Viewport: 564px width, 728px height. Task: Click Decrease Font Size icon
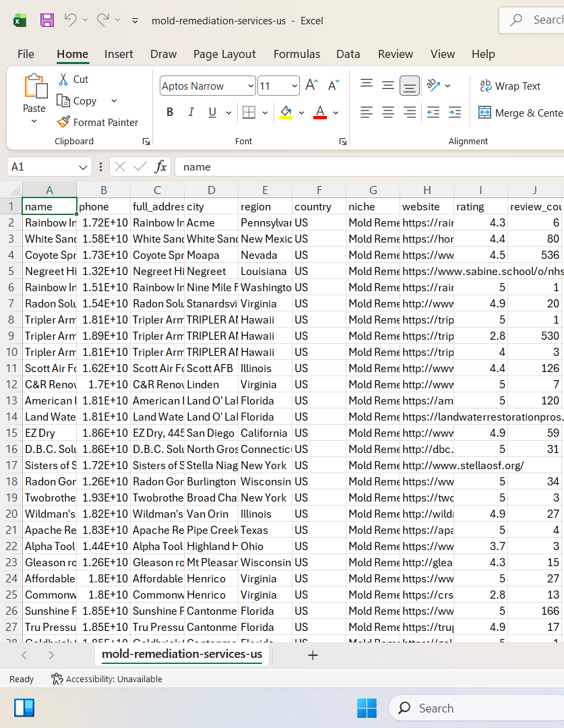point(334,85)
